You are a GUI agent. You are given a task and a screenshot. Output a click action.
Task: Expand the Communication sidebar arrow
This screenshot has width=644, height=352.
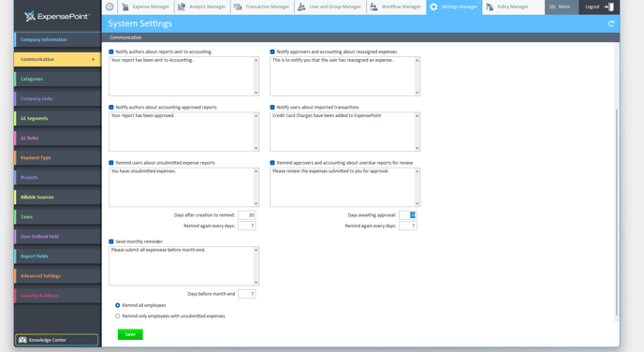(x=94, y=60)
